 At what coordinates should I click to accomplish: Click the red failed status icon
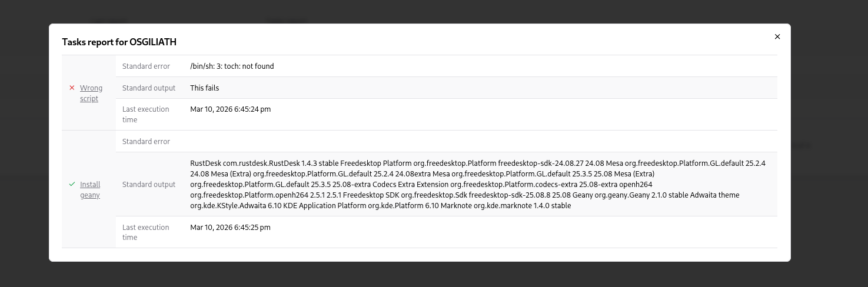click(72, 88)
